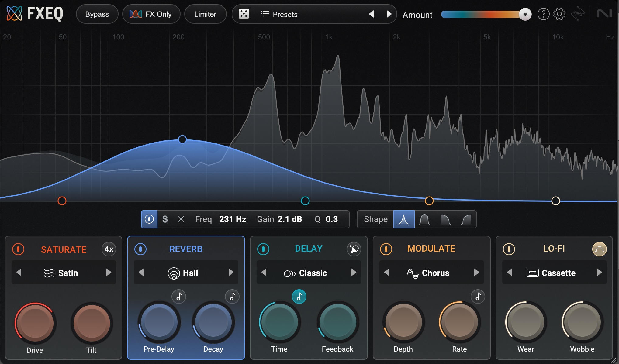The height and width of the screenshot is (364, 619).
Task: Toggle Modulate module power
Action: click(386, 249)
